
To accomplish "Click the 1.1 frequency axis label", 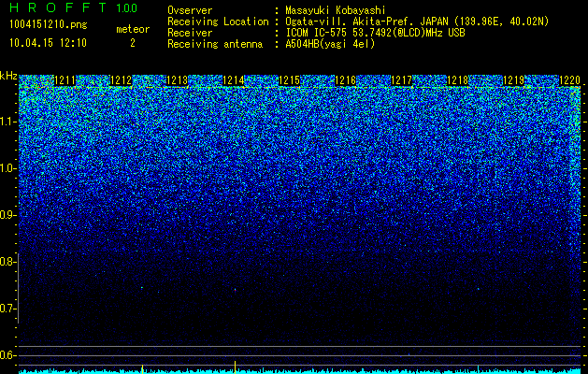I will pyautogui.click(x=7, y=122).
